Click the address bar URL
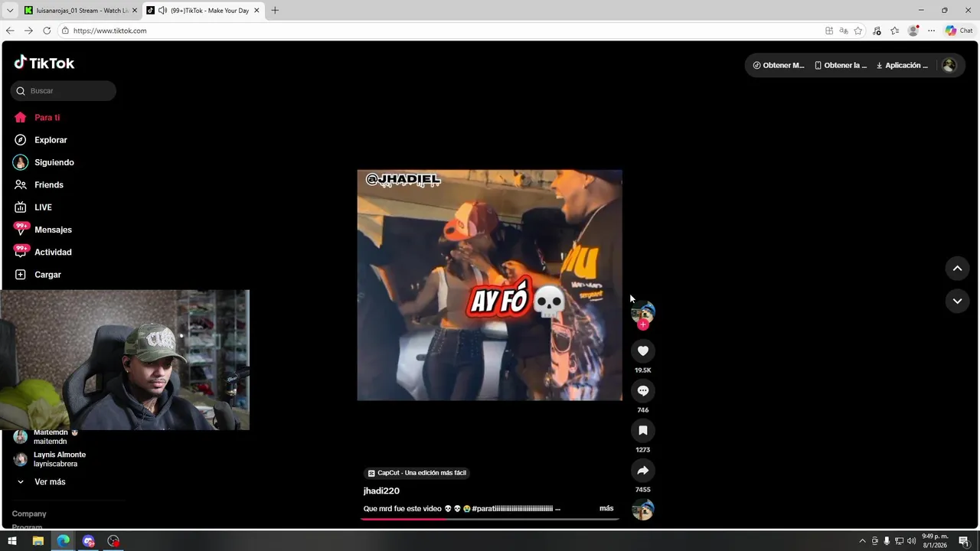Viewport: 980px width, 551px height. point(109,31)
